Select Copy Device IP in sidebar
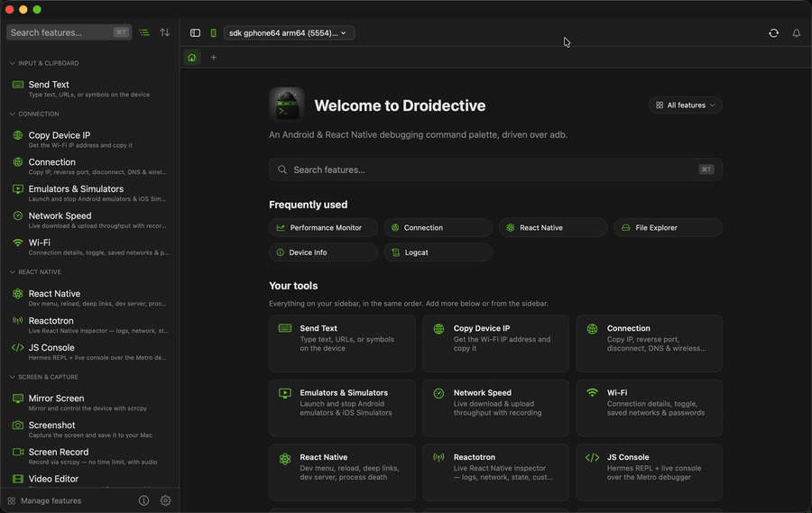812x513 pixels. [90, 139]
